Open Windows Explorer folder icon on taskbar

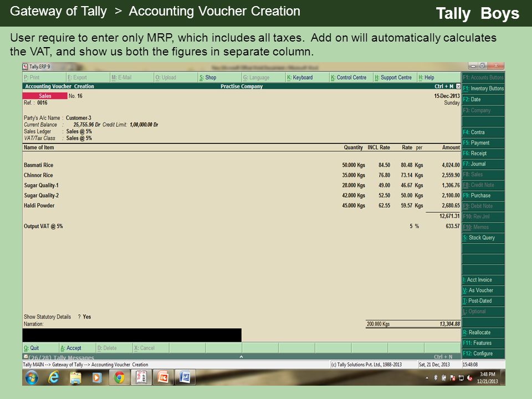point(75,377)
